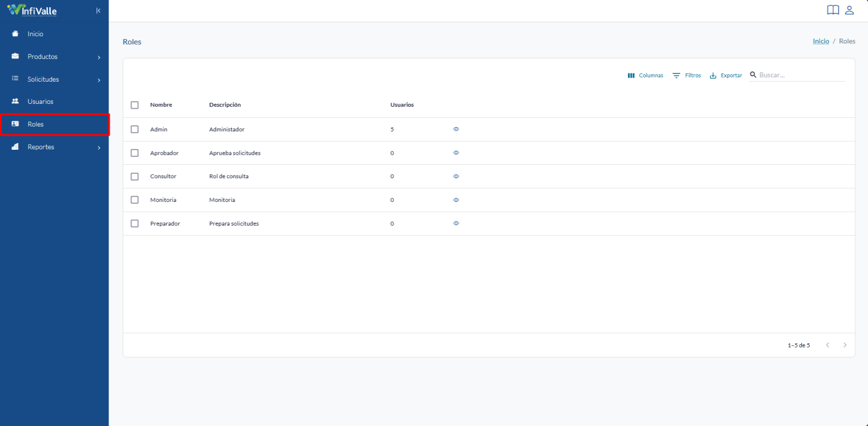View the Aprobador role via eye icon
Image resolution: width=868 pixels, height=426 pixels.
pyautogui.click(x=456, y=153)
